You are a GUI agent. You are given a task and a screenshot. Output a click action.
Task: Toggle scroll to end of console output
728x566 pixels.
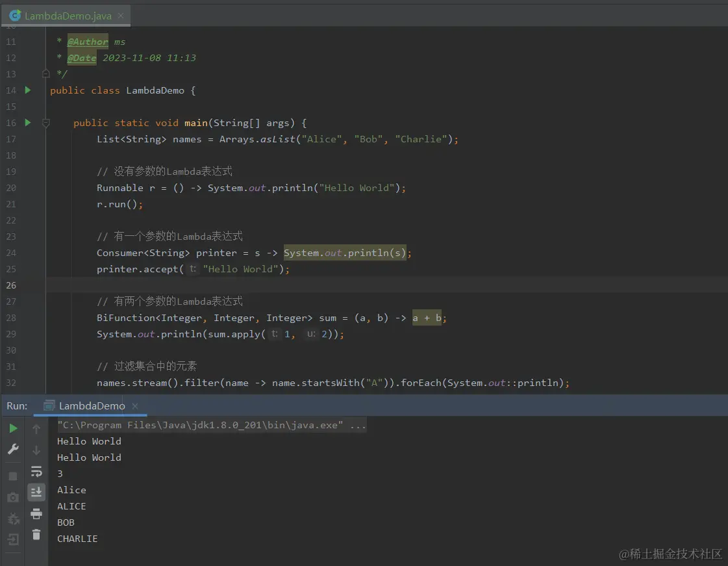pyautogui.click(x=36, y=492)
